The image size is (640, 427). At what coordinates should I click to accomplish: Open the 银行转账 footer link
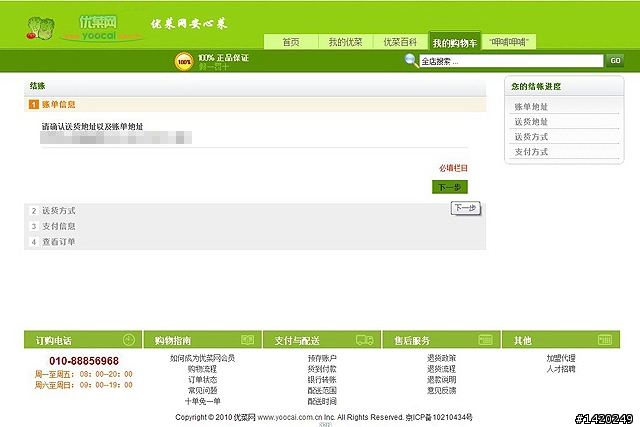322,380
